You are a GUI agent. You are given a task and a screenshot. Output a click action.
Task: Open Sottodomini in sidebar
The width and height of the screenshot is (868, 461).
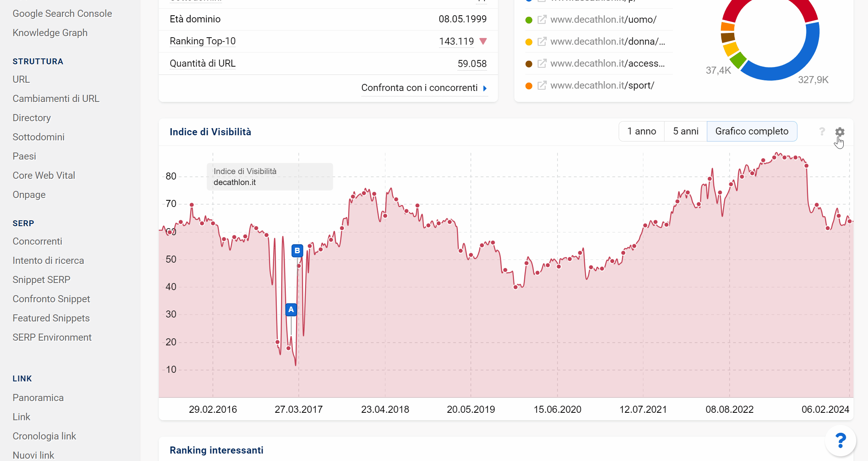tap(38, 137)
